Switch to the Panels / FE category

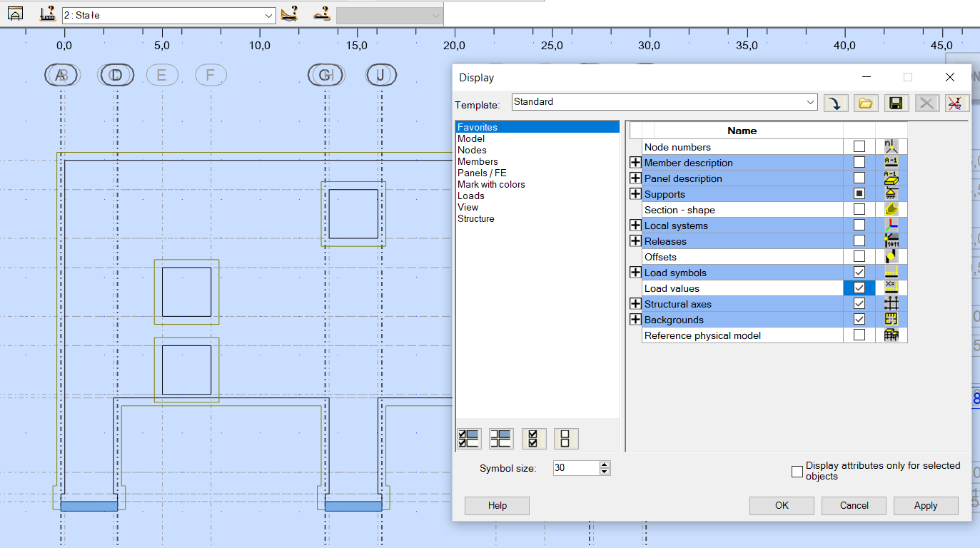point(482,173)
